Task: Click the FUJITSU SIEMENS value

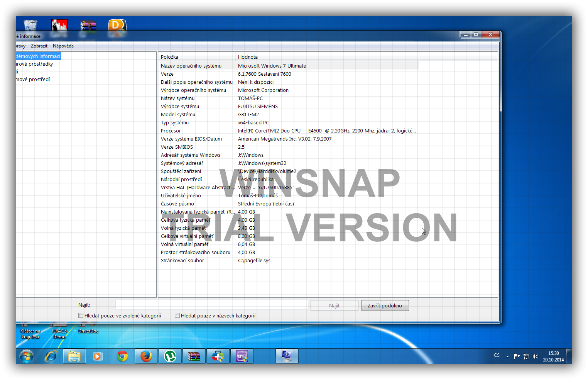Action: click(x=258, y=107)
